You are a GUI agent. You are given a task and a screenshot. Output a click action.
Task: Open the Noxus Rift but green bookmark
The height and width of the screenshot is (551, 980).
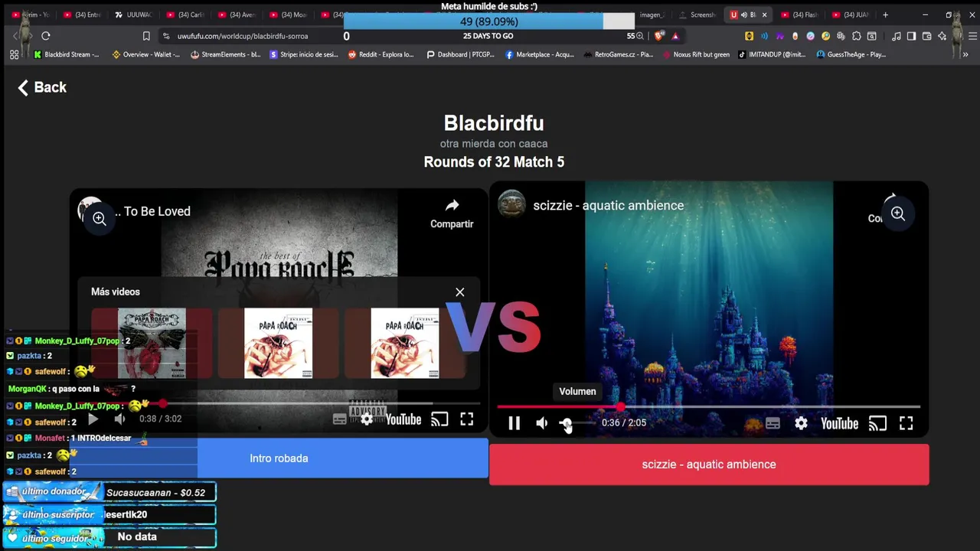(695, 54)
